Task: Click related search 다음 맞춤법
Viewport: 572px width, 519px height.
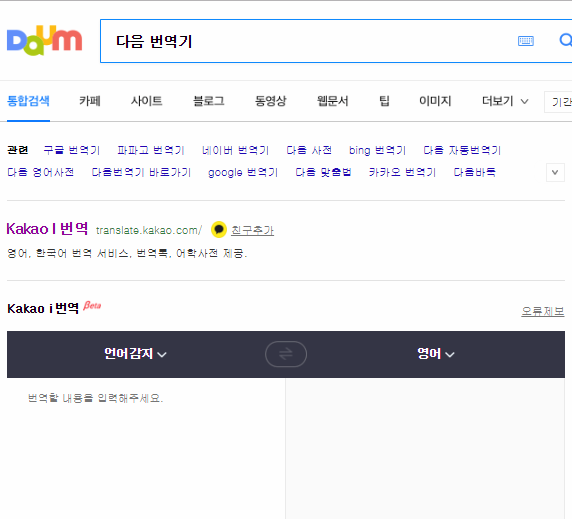Action: pos(323,172)
